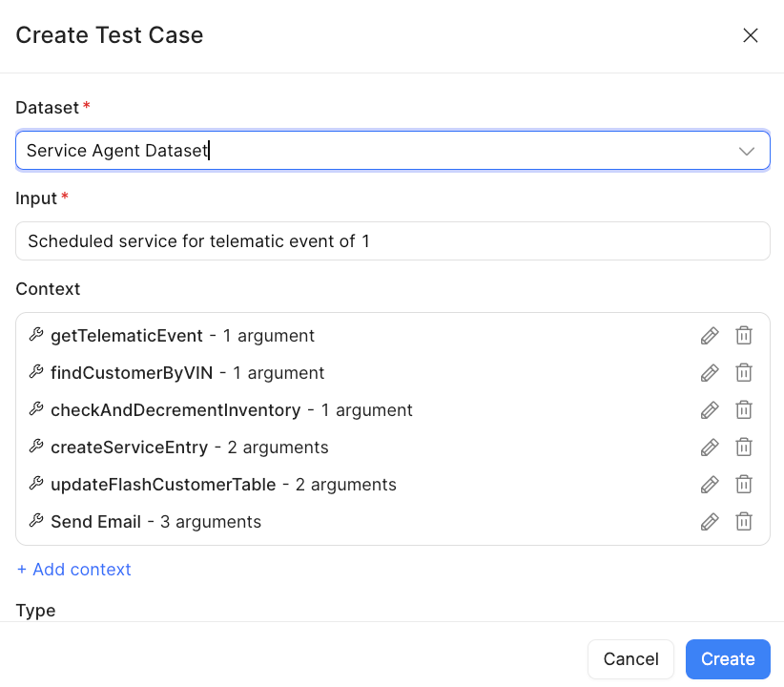Click the + Add context link

[74, 570]
